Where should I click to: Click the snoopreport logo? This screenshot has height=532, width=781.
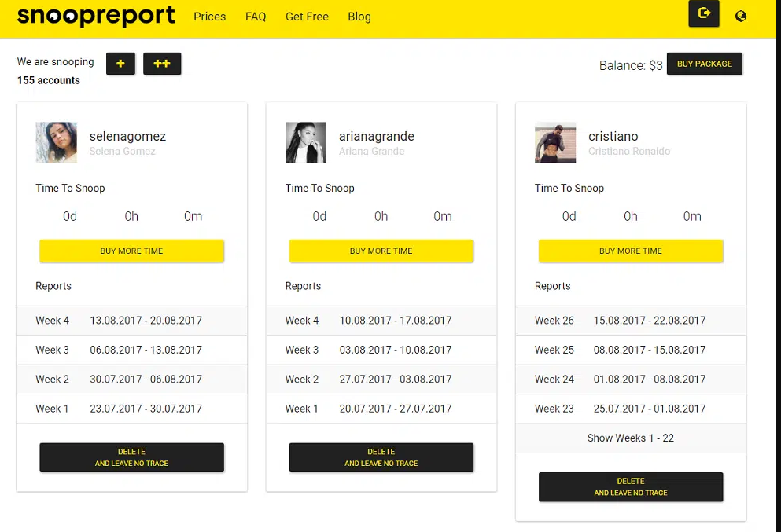tap(96, 16)
